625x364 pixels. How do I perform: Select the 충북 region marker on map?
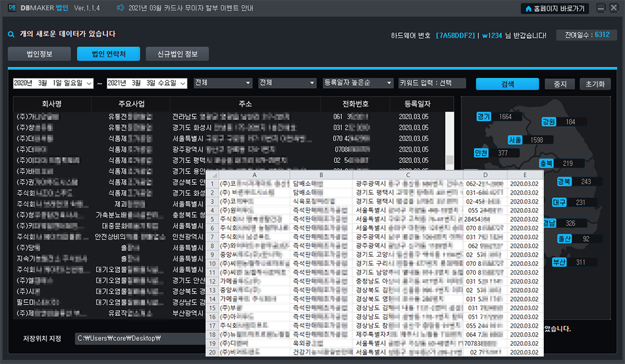pyautogui.click(x=546, y=164)
